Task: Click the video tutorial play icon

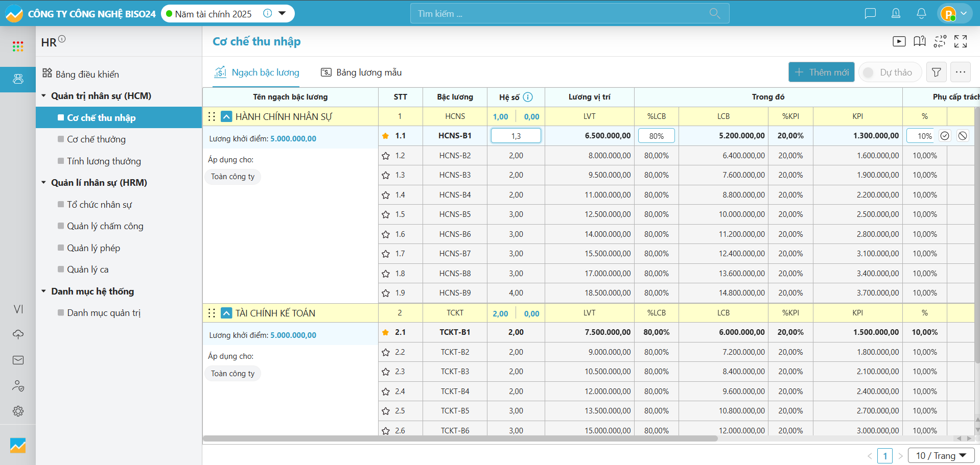Action: 899,41
